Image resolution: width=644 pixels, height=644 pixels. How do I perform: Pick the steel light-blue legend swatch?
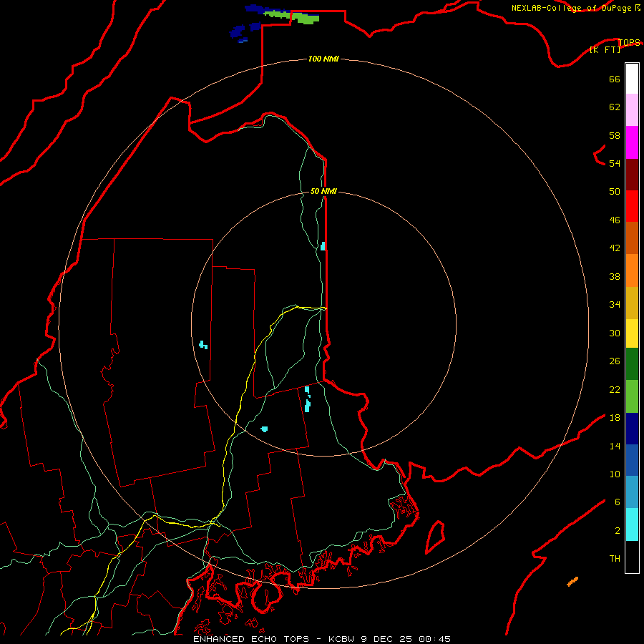pyautogui.click(x=632, y=492)
